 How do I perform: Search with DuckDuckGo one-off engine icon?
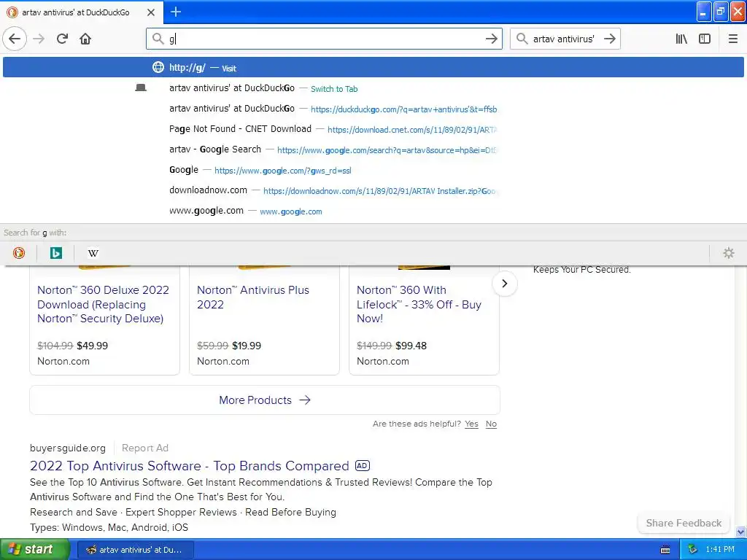pos(18,253)
